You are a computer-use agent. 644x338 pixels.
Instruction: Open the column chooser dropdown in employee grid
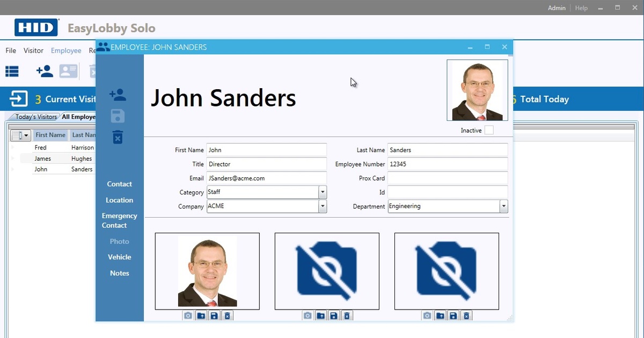coord(20,135)
